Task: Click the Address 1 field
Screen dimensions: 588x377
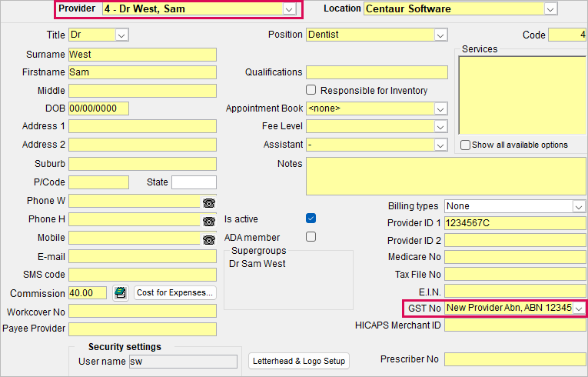Action: [142, 126]
